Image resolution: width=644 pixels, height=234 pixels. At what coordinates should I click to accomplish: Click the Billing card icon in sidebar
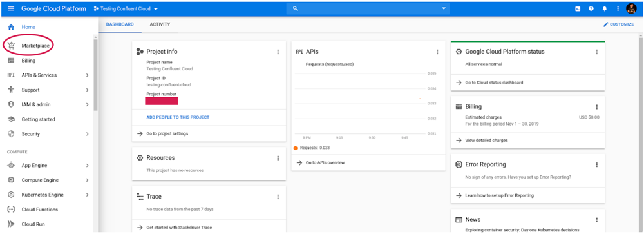(x=11, y=61)
